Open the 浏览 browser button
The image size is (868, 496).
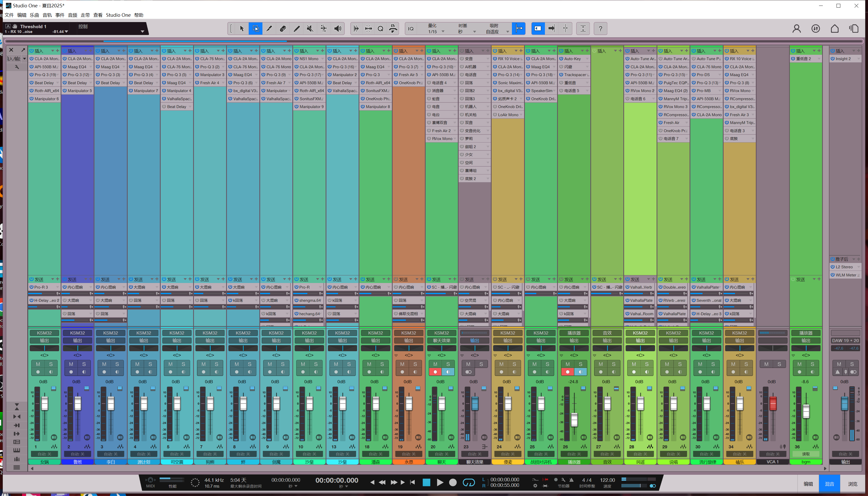(853, 484)
